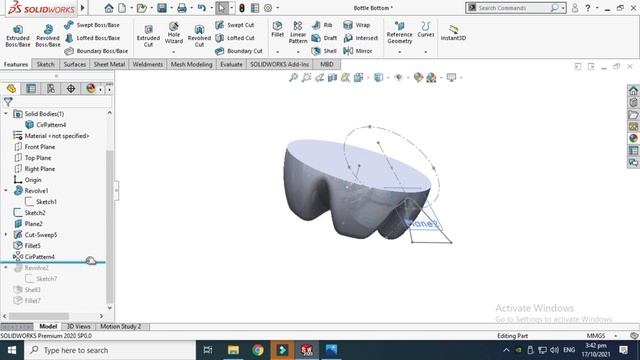Open File Explorer from the taskbar
The image size is (640, 360).
pyautogui.click(x=233, y=350)
